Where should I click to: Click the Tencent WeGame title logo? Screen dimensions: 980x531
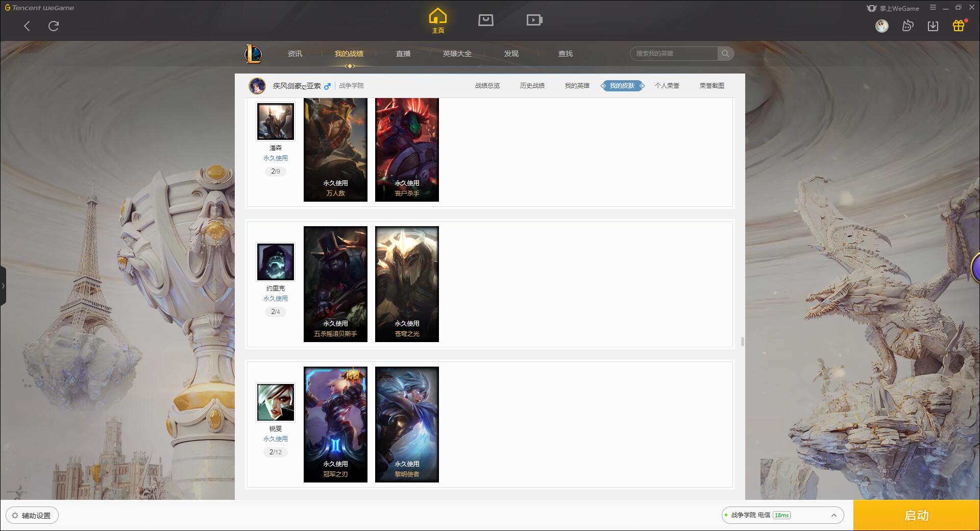tap(39, 8)
